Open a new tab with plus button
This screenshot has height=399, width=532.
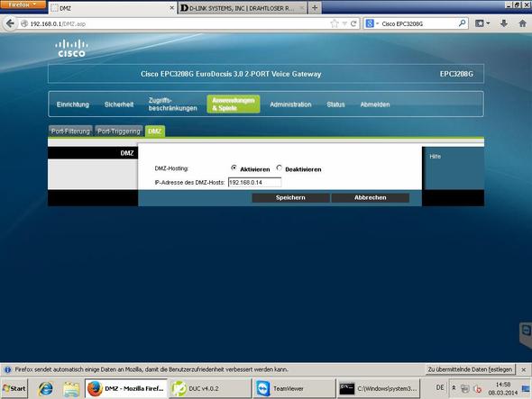click(315, 8)
